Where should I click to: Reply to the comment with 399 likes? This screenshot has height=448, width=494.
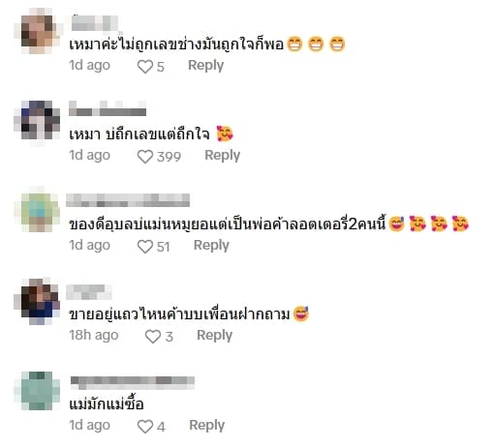[223, 156]
